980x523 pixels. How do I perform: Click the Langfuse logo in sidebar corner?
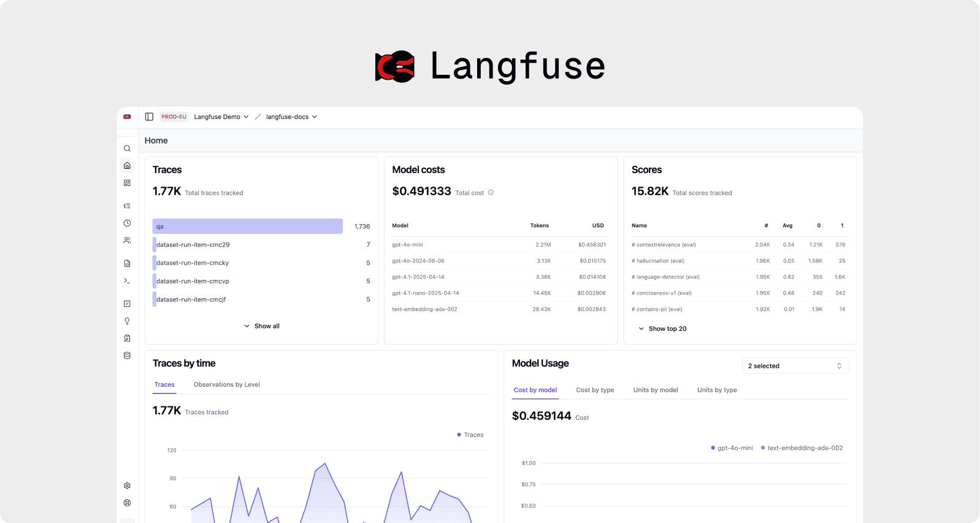(127, 117)
